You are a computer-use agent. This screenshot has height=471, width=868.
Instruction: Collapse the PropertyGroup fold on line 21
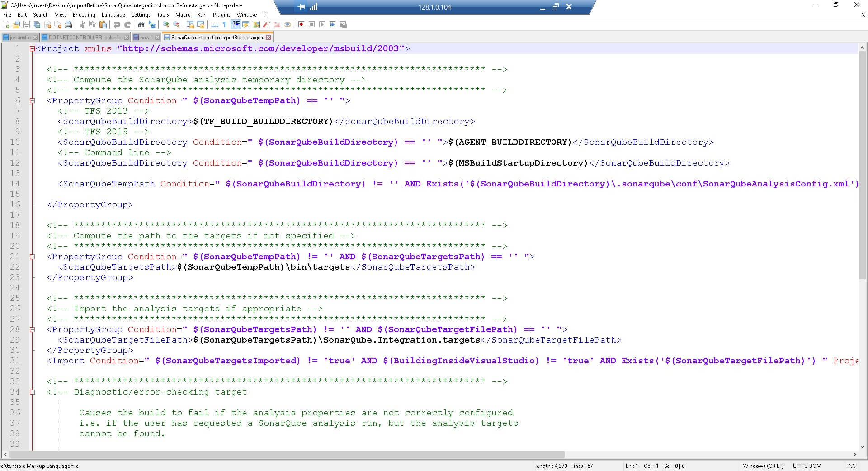tap(32, 257)
